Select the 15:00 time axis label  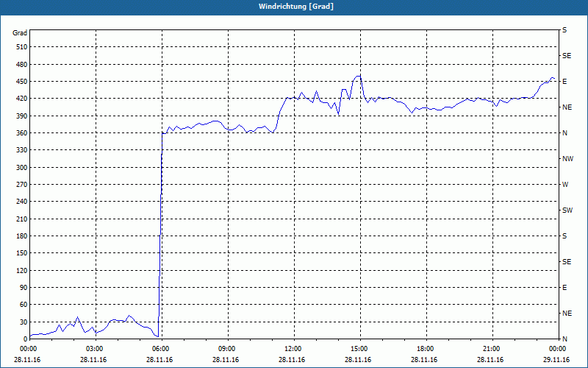click(360, 348)
